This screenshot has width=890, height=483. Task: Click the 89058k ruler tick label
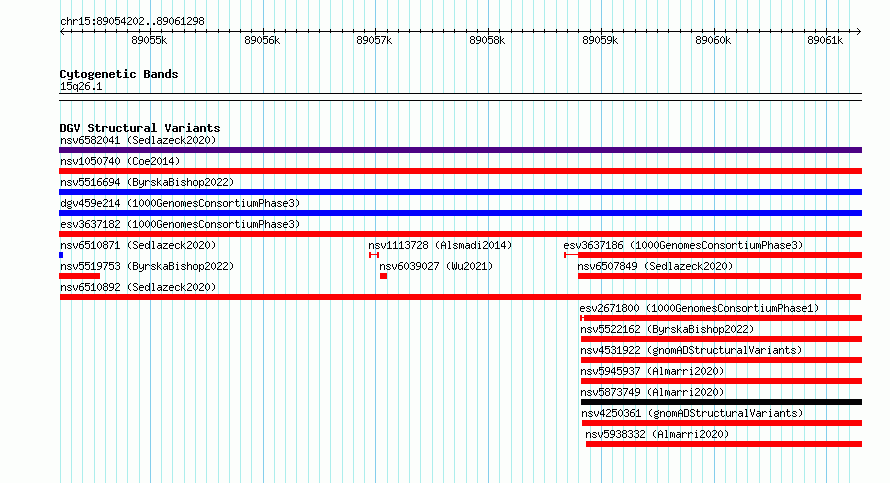pyautogui.click(x=487, y=41)
